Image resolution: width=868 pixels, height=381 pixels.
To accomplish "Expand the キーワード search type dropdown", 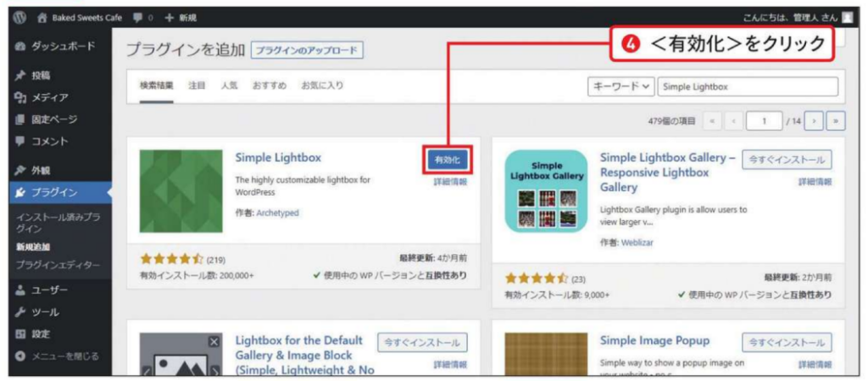I will [x=620, y=87].
